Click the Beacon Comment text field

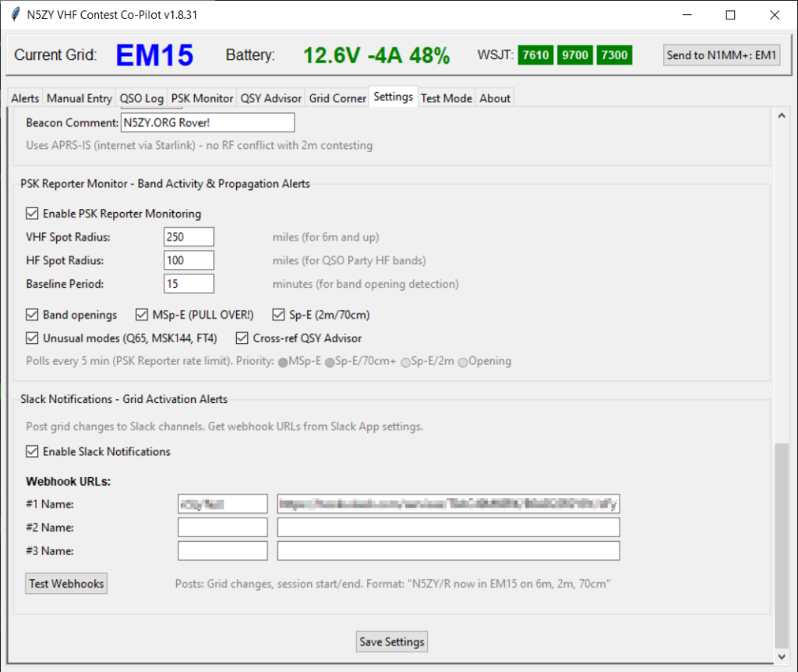(207, 122)
